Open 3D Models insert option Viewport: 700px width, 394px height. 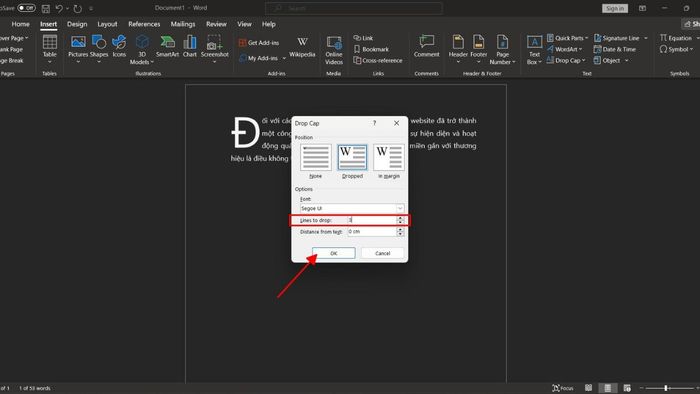point(142,49)
